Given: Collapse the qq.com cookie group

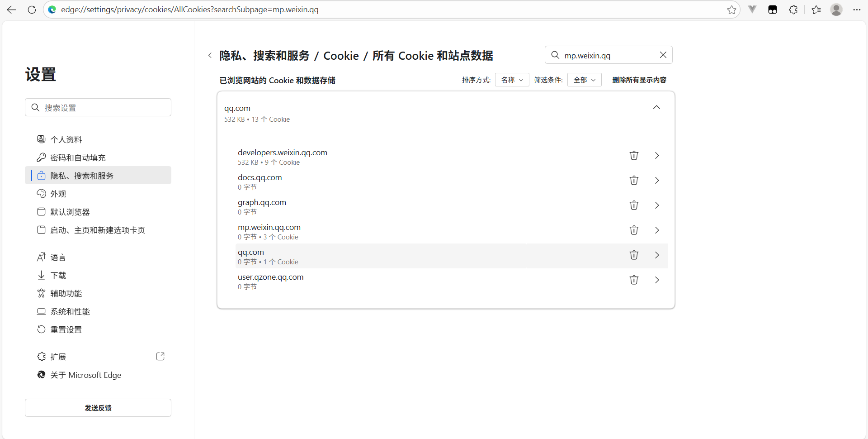Looking at the screenshot, I should tap(656, 107).
